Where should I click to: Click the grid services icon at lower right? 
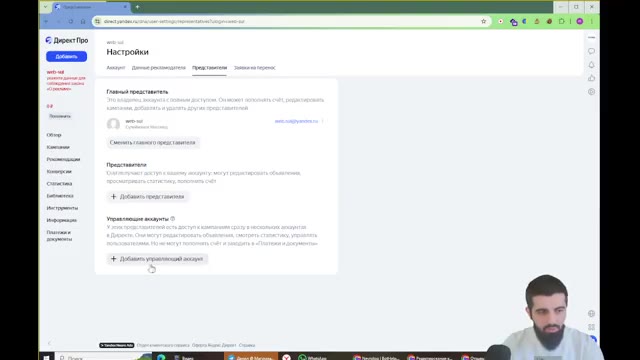tap(591, 327)
